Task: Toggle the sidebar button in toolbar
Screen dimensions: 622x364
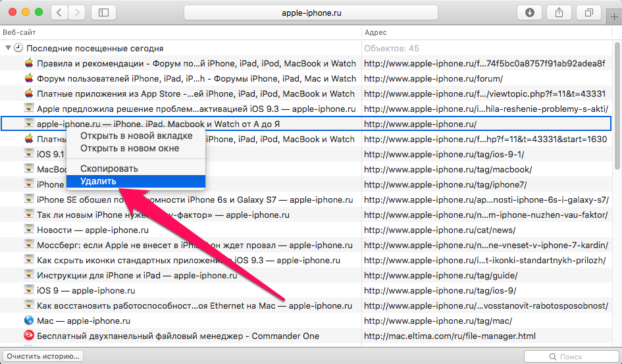Action: (x=103, y=13)
